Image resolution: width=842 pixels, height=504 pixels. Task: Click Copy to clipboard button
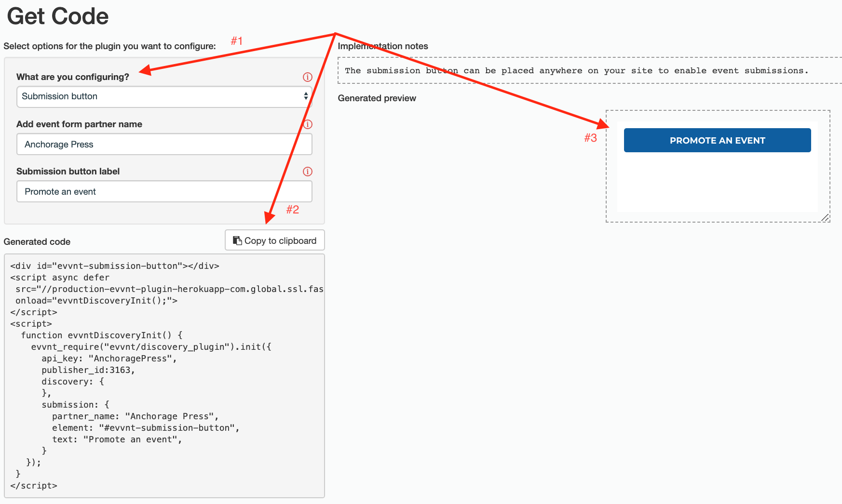point(275,240)
